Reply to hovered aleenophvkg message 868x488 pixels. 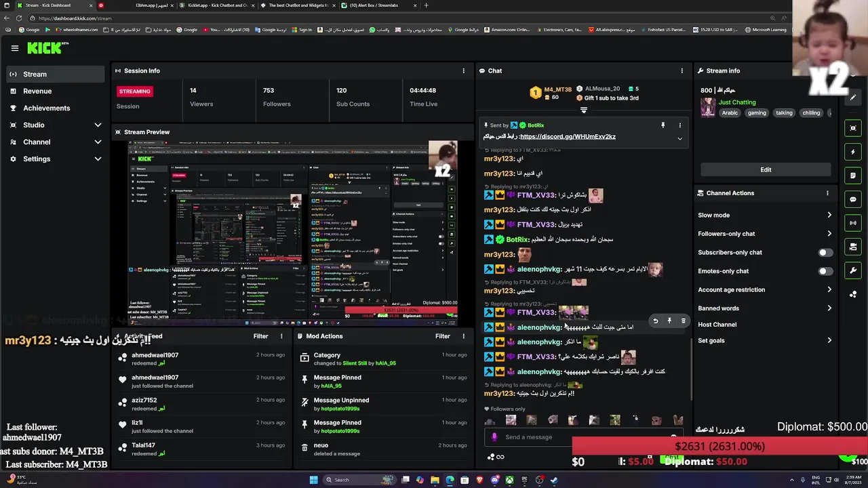pos(655,321)
